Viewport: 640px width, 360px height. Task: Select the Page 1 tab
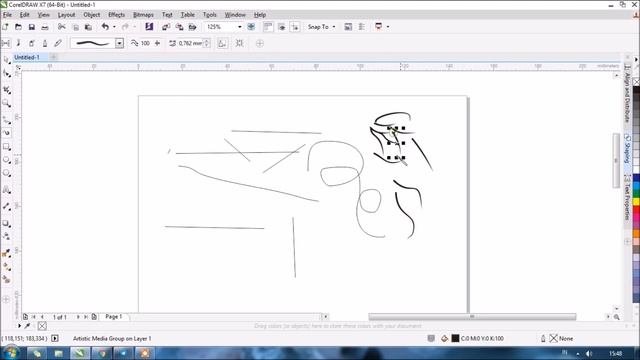114,317
